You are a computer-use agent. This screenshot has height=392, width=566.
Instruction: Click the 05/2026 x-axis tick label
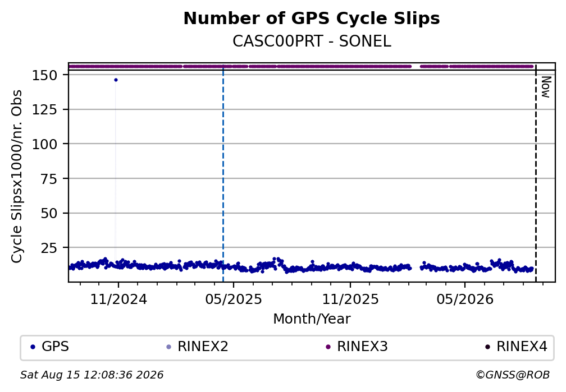(x=465, y=299)
